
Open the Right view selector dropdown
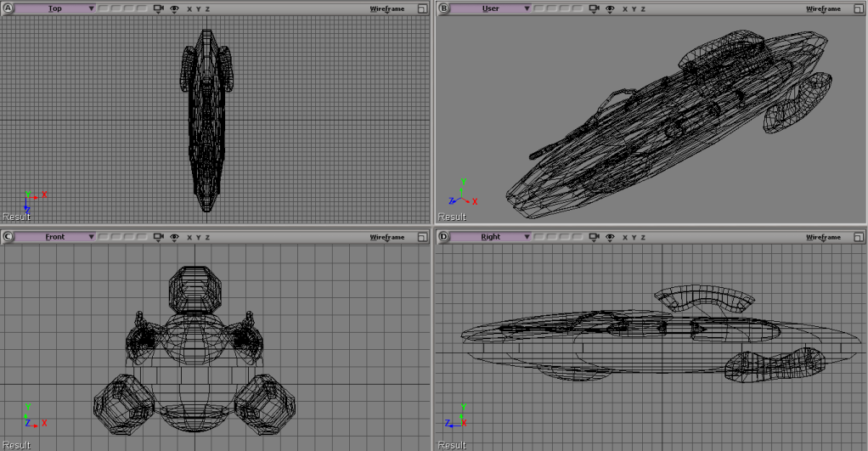(490, 237)
